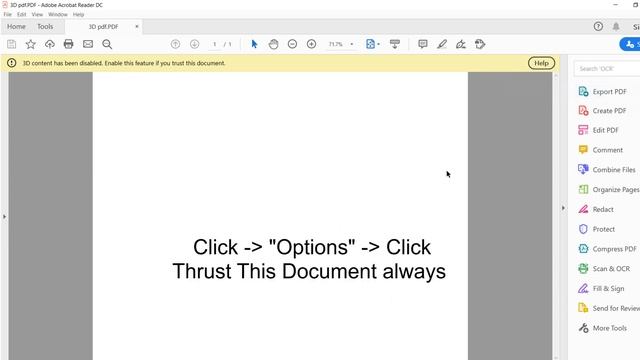Screen dimensions: 640x360
Task: Zoom in with plus icon
Action: tap(311, 44)
